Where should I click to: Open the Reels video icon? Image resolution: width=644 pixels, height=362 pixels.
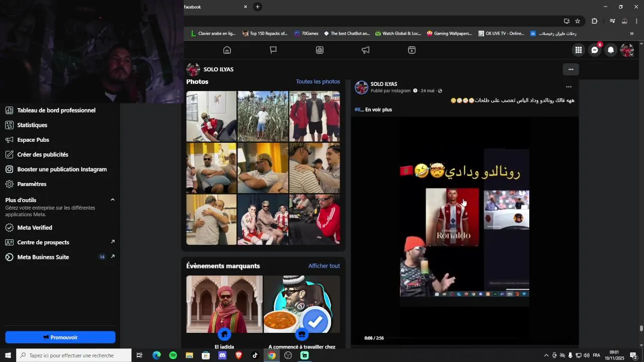point(412,50)
